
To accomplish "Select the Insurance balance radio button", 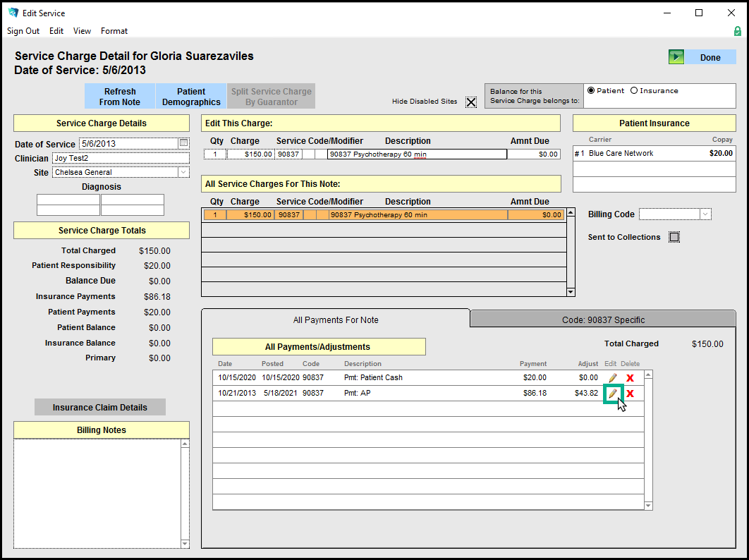I will pyautogui.click(x=634, y=90).
